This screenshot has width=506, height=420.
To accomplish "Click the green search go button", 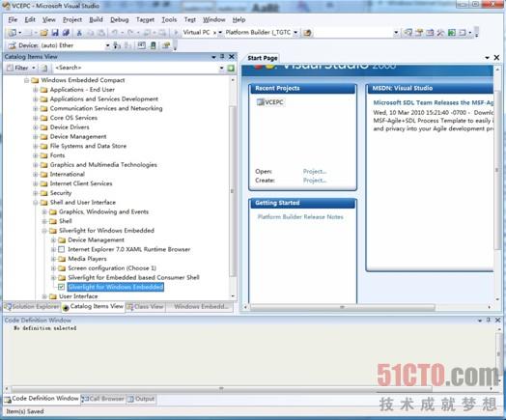I will click(231, 68).
